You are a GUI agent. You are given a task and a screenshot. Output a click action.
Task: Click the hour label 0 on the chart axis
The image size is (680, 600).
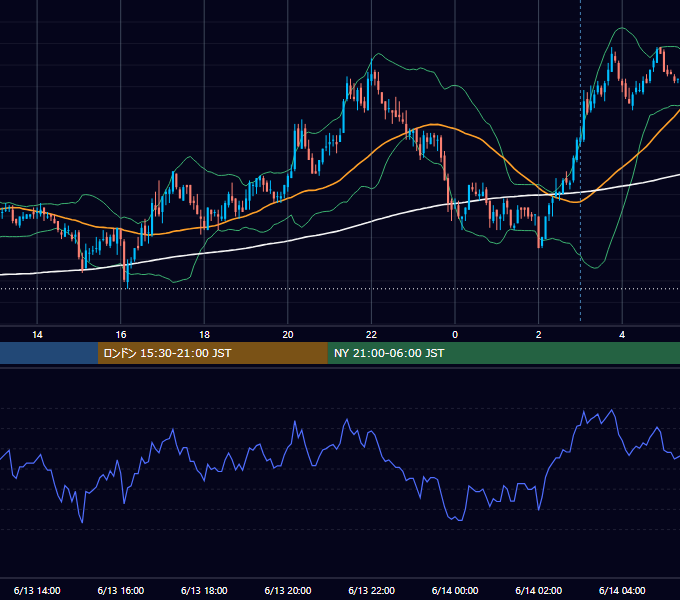click(x=455, y=335)
